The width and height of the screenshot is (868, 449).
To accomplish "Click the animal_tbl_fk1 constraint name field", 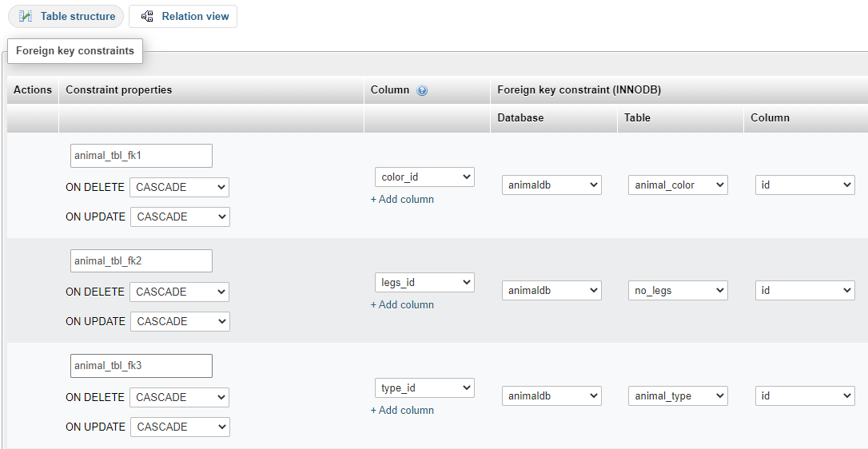I will point(141,156).
